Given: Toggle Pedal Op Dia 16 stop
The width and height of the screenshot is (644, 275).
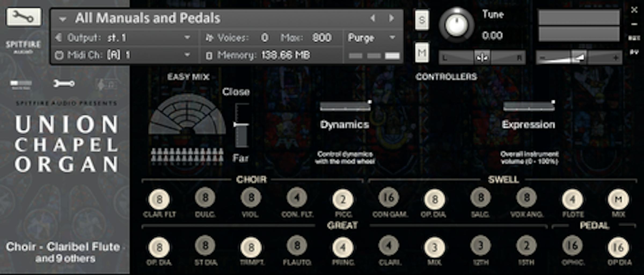Looking at the screenshot, I should (x=619, y=247).
